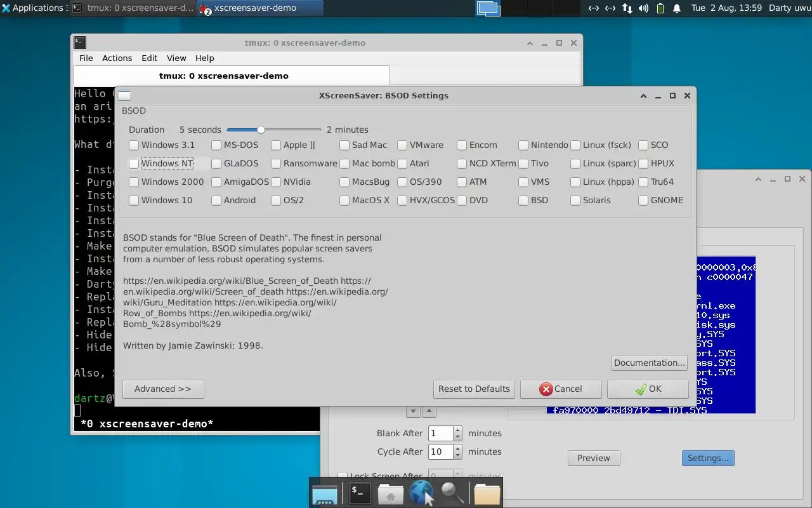Launch the terminal emulator from the dock
This screenshot has height=508, width=812.
[360, 493]
